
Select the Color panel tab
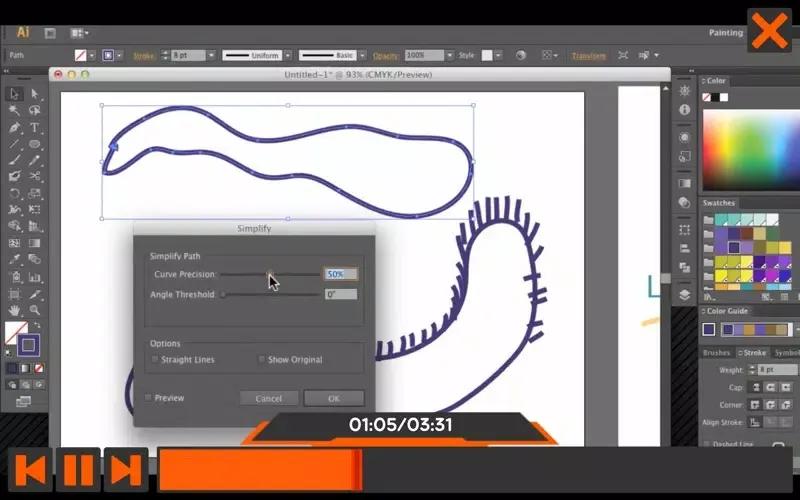click(716, 81)
